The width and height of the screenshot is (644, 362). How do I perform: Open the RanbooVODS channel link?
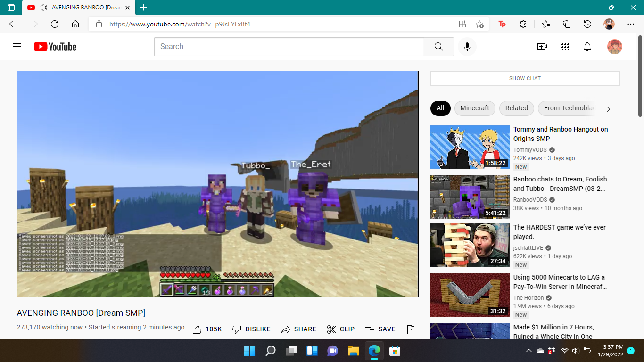point(531,200)
